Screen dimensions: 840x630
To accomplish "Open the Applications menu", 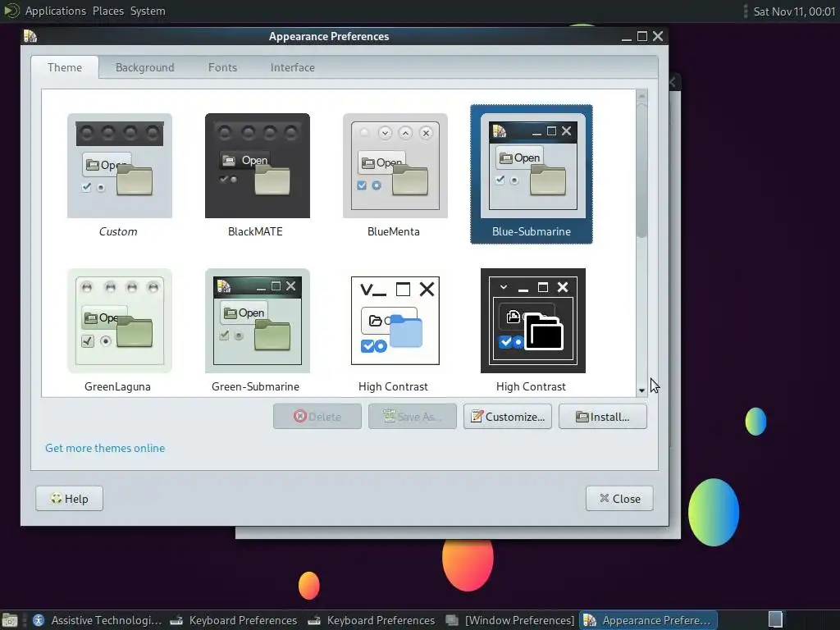I will [x=56, y=11].
